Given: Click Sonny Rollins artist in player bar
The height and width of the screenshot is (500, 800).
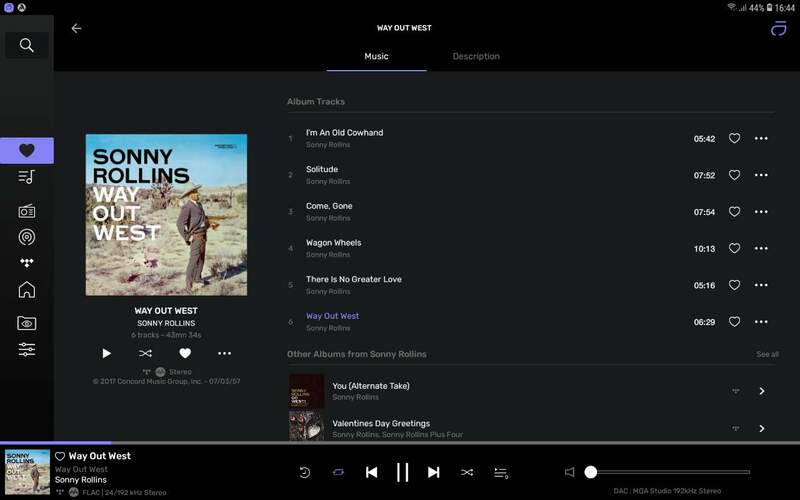Looking at the screenshot, I should 81,480.
